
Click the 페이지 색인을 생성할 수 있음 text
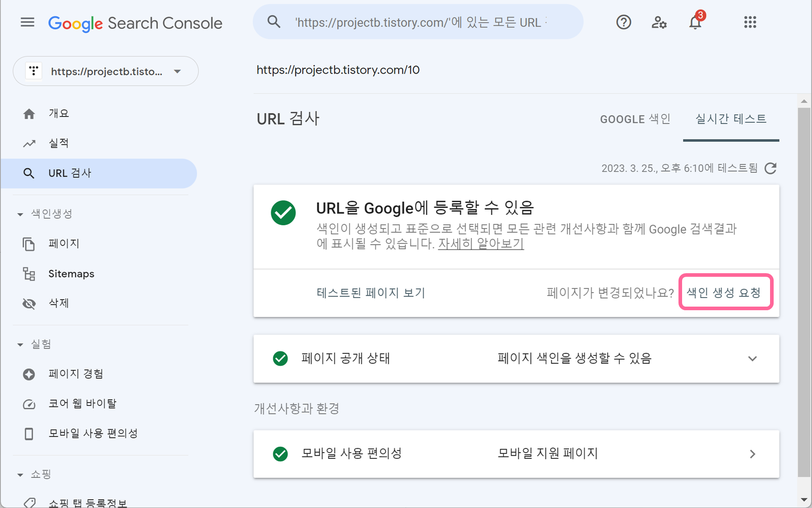click(574, 359)
